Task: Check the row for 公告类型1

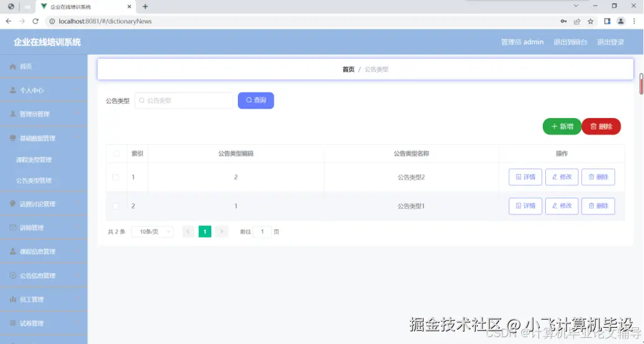Action: (x=116, y=206)
